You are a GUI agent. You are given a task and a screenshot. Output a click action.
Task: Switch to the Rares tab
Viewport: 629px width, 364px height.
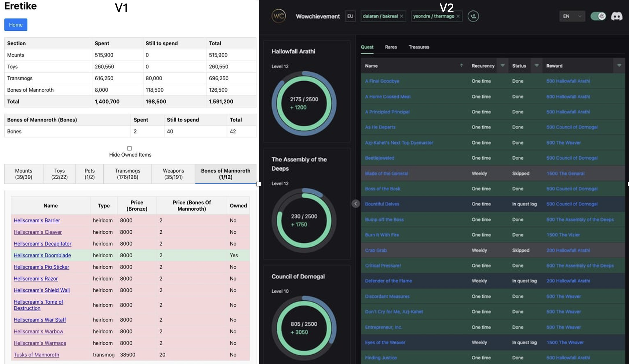tap(391, 47)
